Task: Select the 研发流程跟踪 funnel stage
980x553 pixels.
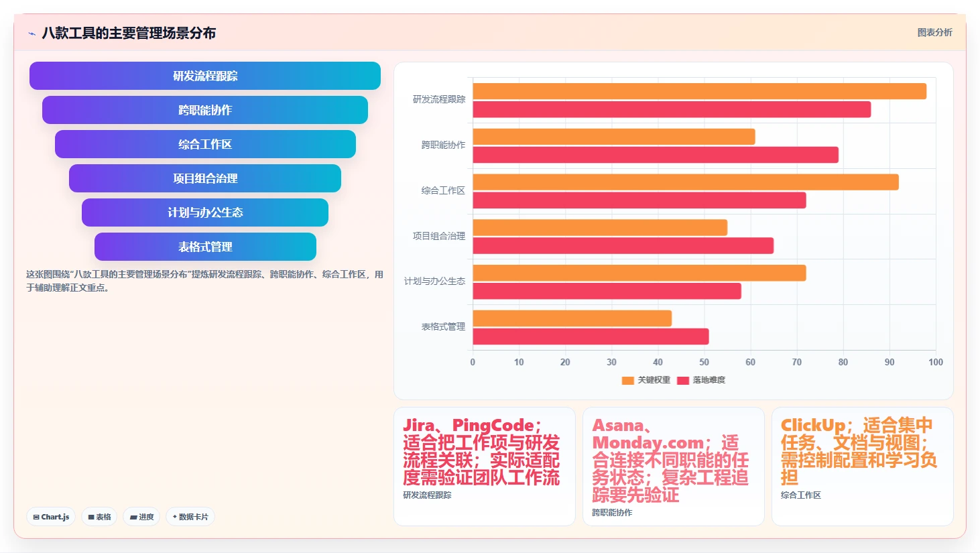Action: point(205,76)
